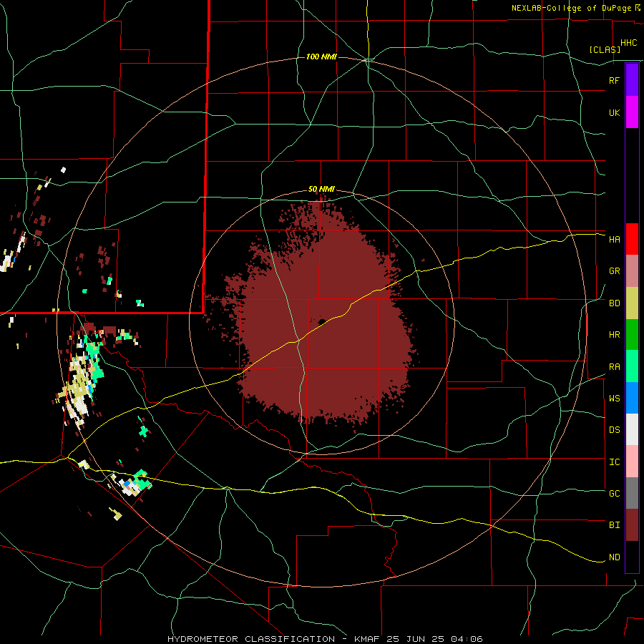Click the IC pink legend swatch

click(632, 462)
